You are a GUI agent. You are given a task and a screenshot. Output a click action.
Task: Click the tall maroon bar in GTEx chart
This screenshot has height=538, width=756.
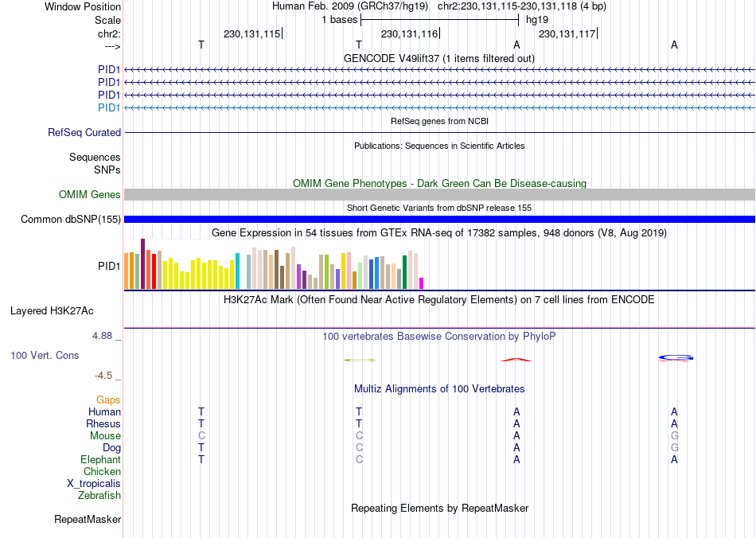142,263
